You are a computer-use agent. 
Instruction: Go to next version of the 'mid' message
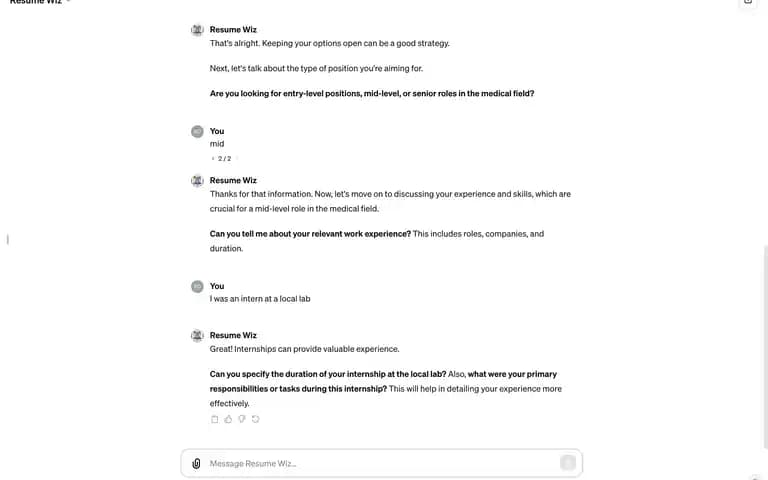tap(237, 159)
